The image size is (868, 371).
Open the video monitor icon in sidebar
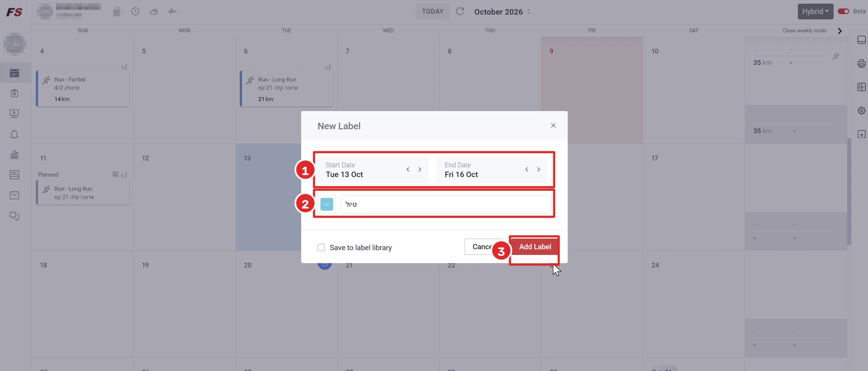[x=14, y=113]
